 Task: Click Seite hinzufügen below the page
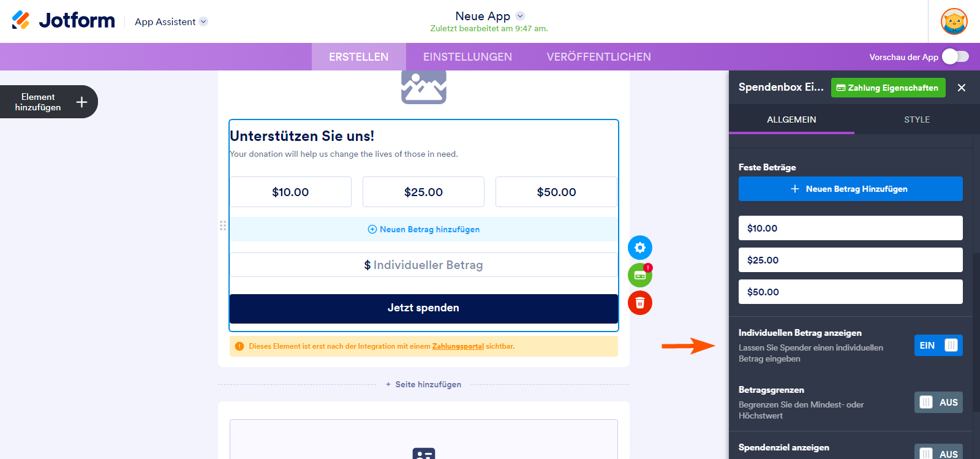pos(424,384)
